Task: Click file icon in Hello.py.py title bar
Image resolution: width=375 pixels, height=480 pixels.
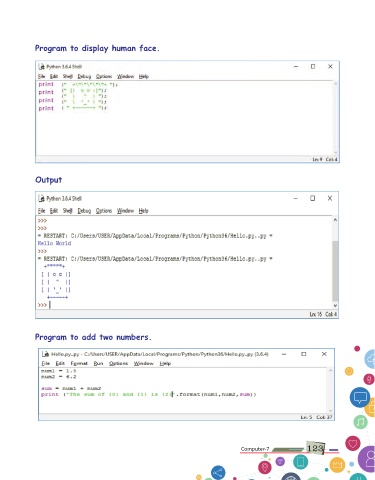Action: [x=46, y=354]
